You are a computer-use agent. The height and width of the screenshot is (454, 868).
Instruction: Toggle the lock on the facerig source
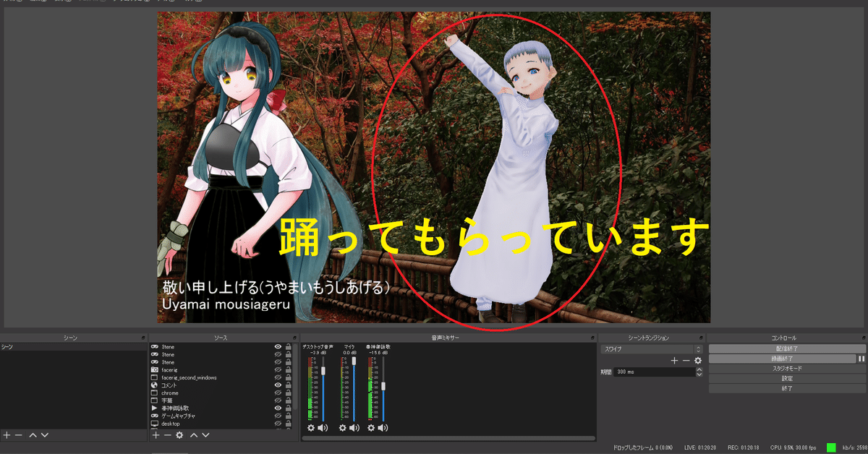[289, 370]
